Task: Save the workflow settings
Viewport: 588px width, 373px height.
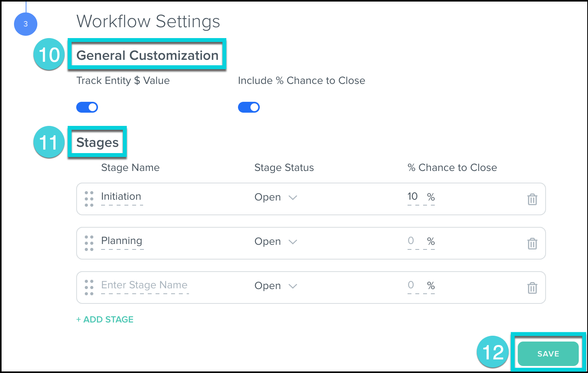Action: 548,354
